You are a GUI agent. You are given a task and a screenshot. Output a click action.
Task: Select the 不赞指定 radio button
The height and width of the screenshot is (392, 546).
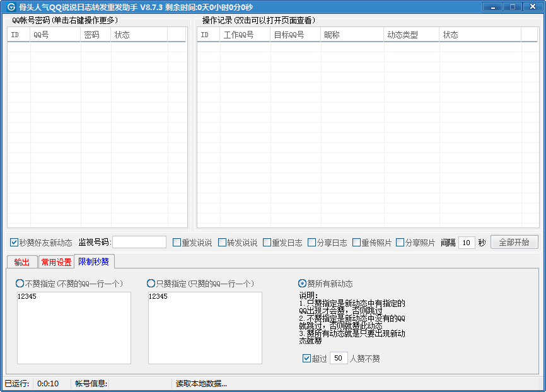[20, 284]
